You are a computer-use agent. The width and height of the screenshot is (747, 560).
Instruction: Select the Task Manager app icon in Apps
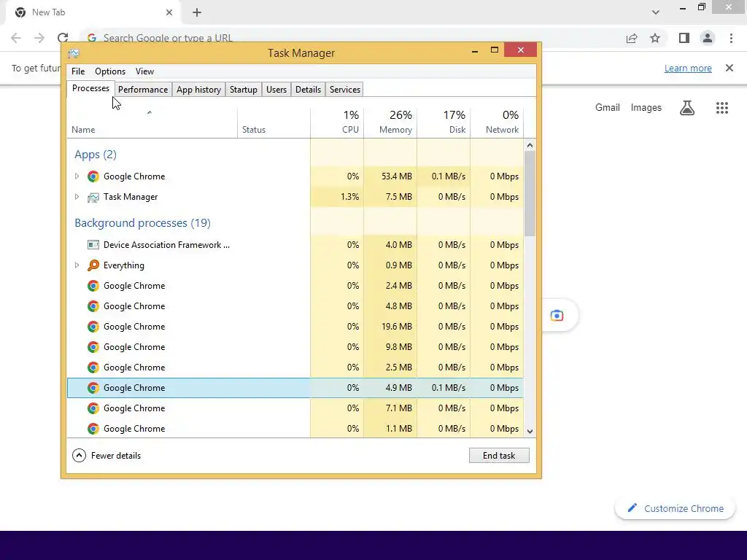pyautogui.click(x=93, y=197)
